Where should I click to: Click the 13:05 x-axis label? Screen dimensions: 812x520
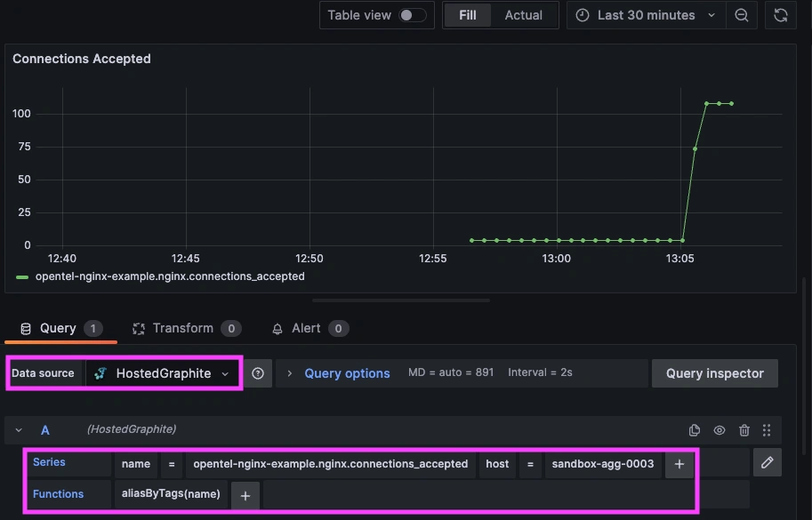pyautogui.click(x=679, y=258)
